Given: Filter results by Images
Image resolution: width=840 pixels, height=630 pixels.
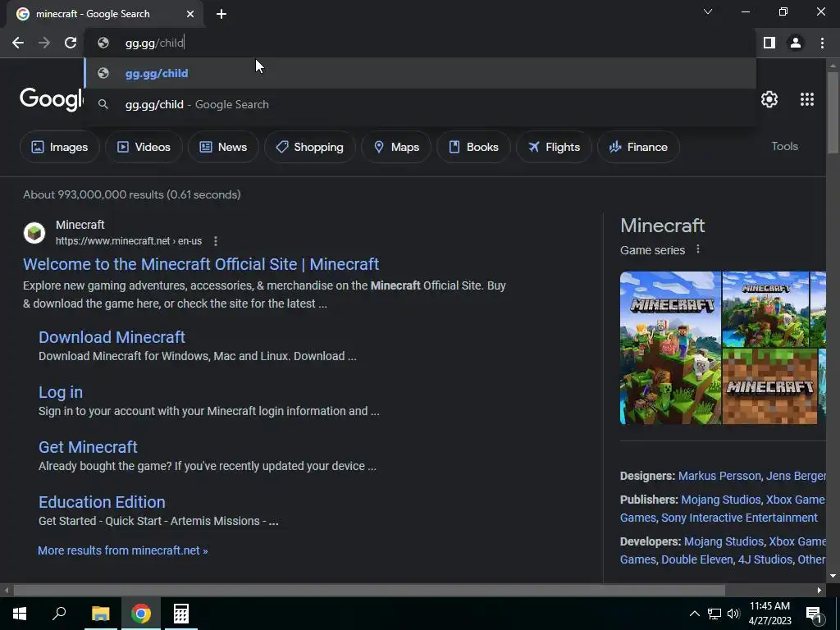Looking at the screenshot, I should (x=59, y=147).
